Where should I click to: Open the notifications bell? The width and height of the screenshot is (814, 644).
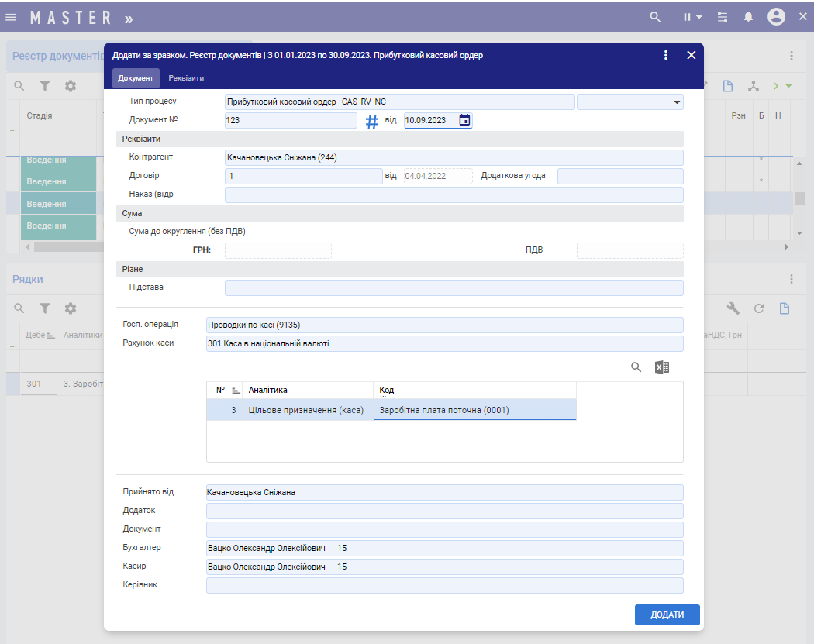coord(748,17)
